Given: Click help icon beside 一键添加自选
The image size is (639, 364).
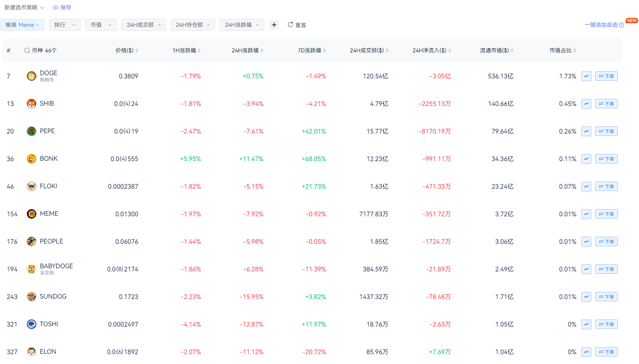Looking at the screenshot, I should tap(622, 25).
